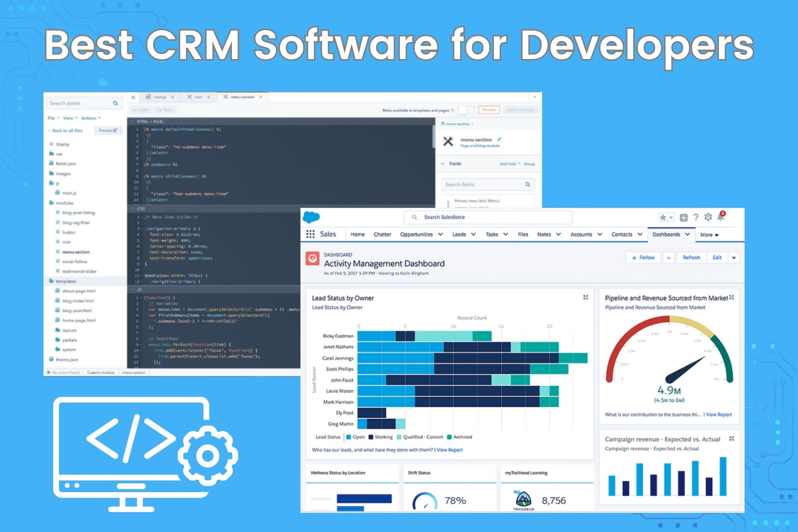Open View Report under the leads chart
This screenshot has width=798, height=532.
tap(450, 450)
